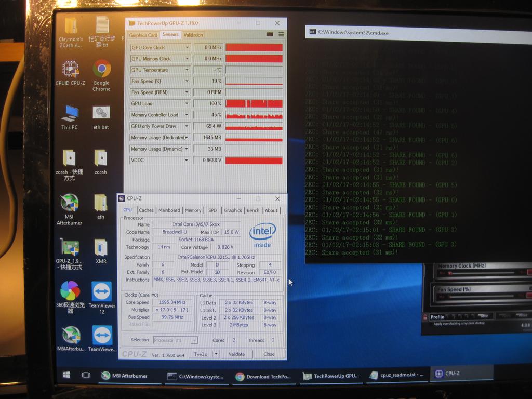Switch to Chrome Download TechPo... taskbar item
Screen dimensions: 532x399
(x=263, y=377)
